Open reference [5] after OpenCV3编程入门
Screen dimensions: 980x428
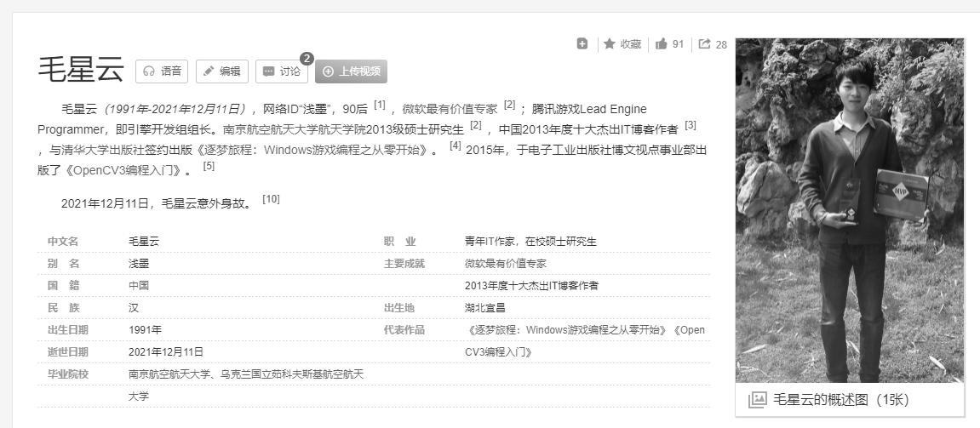pyautogui.click(x=209, y=166)
